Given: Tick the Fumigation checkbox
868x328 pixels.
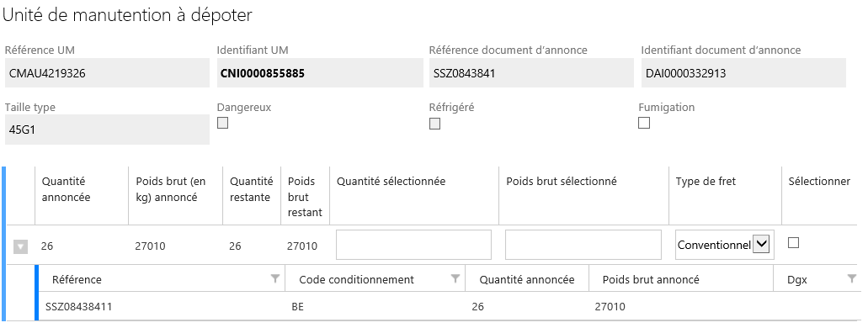Looking at the screenshot, I should pos(644,123).
